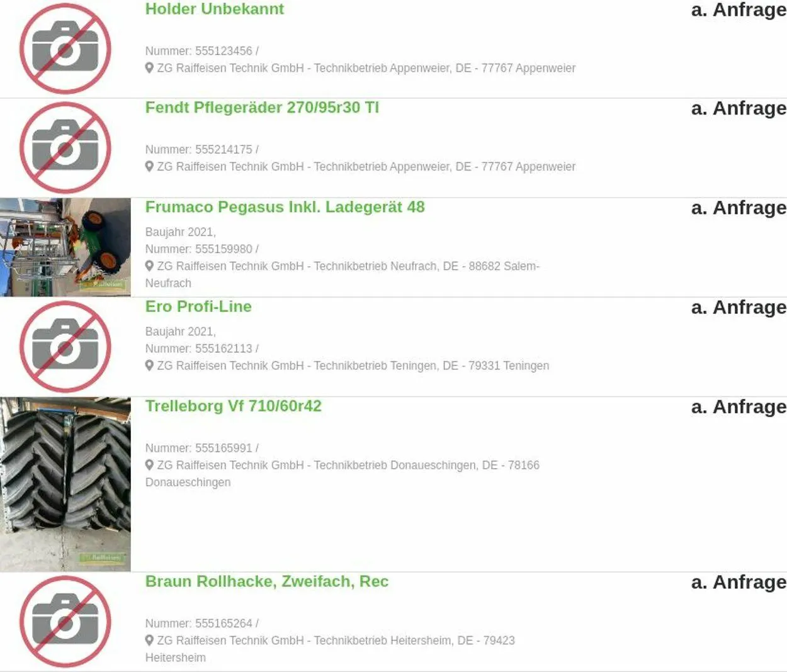View the Trelleborg tires thumbnail photo
787x672 pixels.
coord(65,484)
